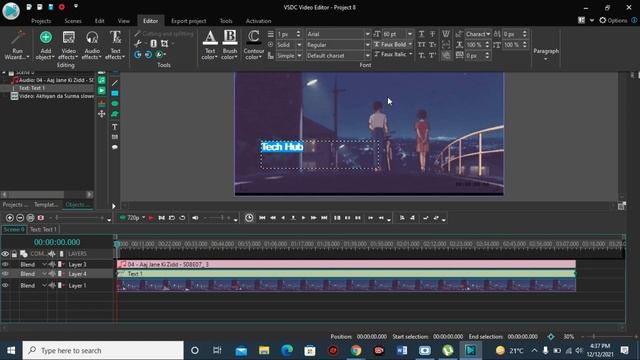Select the speech bubble tooltip tool
This screenshot has height=360, width=640.
[x=115, y=147]
